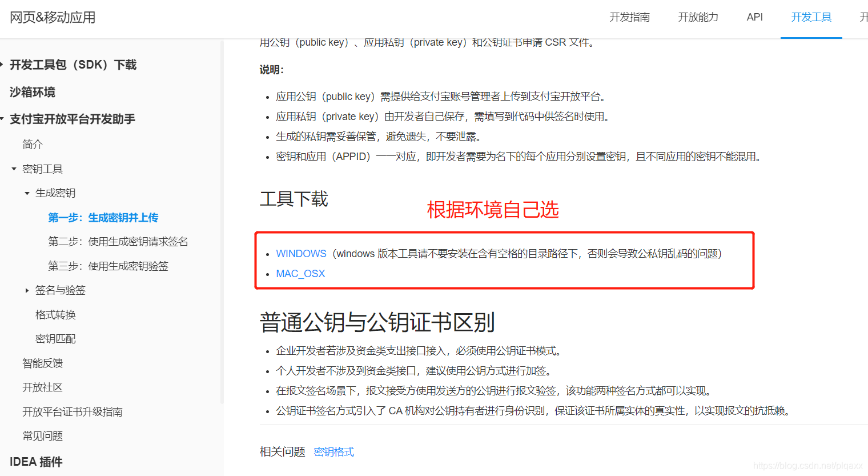Open IDEA 插件 sidebar section
The height and width of the screenshot is (476, 868).
click(36, 462)
